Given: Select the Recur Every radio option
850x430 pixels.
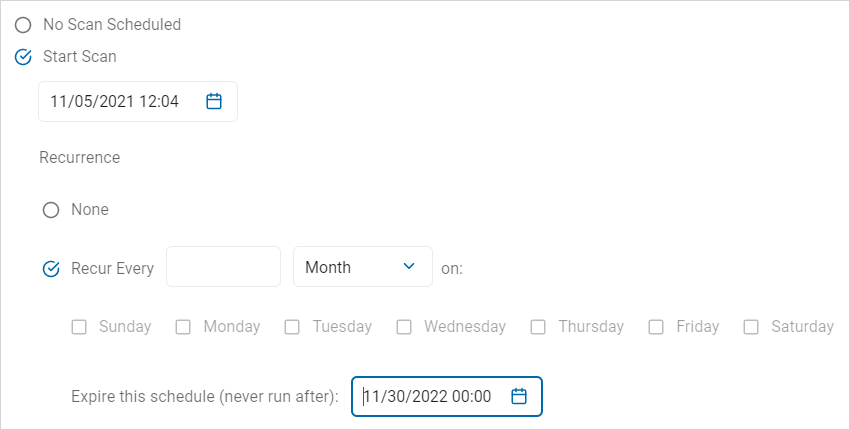Looking at the screenshot, I should (x=51, y=268).
